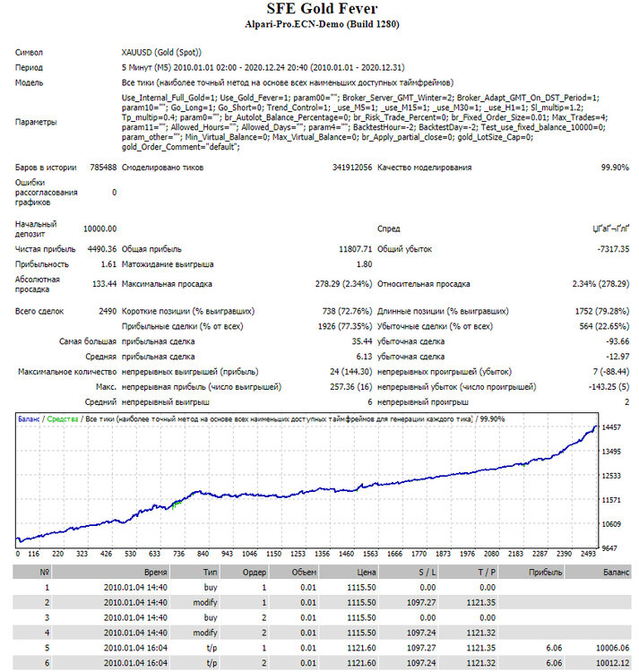Screen dimensions: 639x672
Task: Select the short positions value 738 (72.76%)
Action: [347, 312]
